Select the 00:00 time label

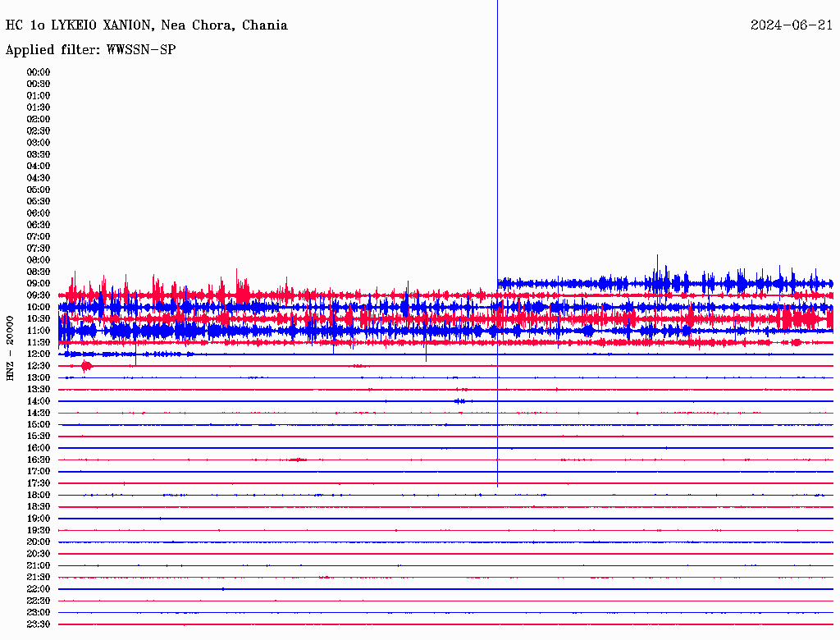(x=38, y=72)
